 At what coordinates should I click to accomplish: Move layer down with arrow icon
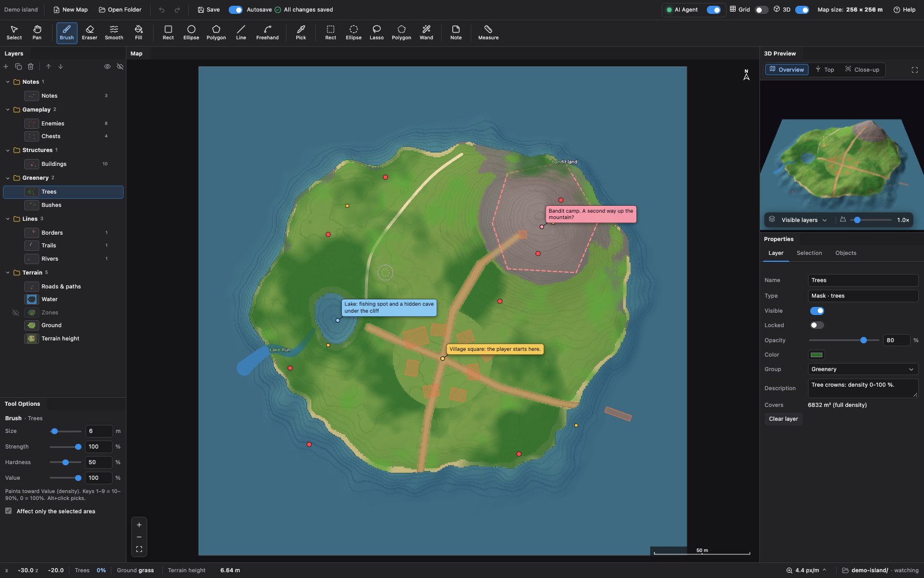coord(61,66)
